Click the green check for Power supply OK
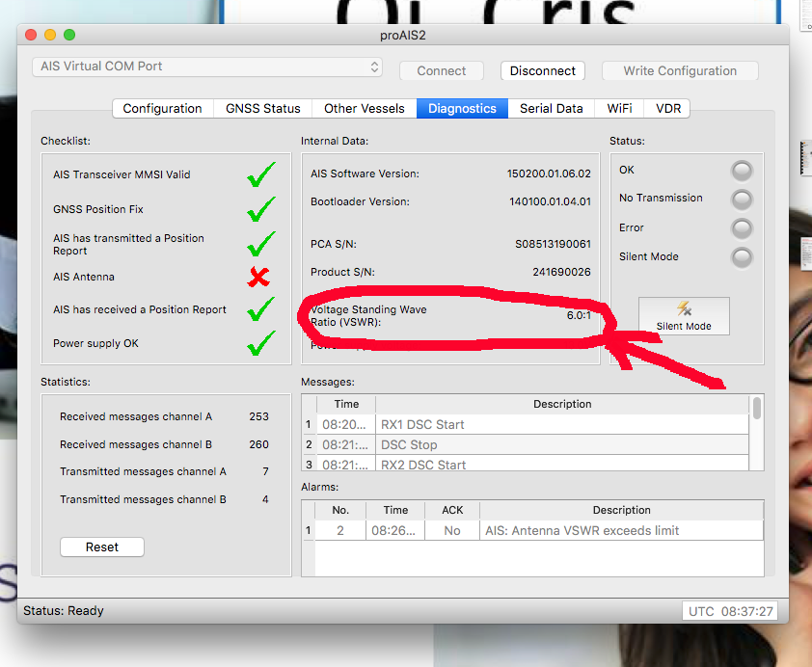The height and width of the screenshot is (667, 812). coord(261,343)
